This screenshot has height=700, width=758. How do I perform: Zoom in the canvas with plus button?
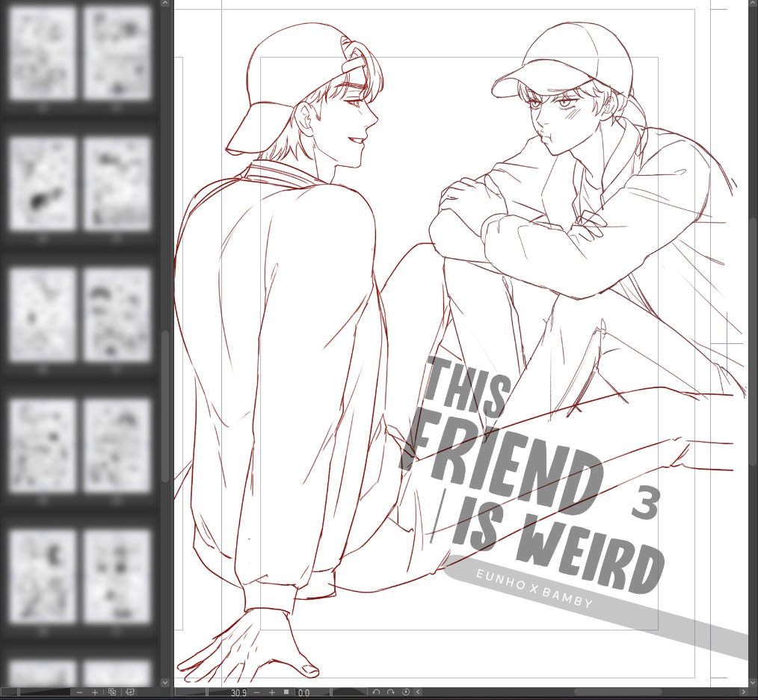click(272, 693)
